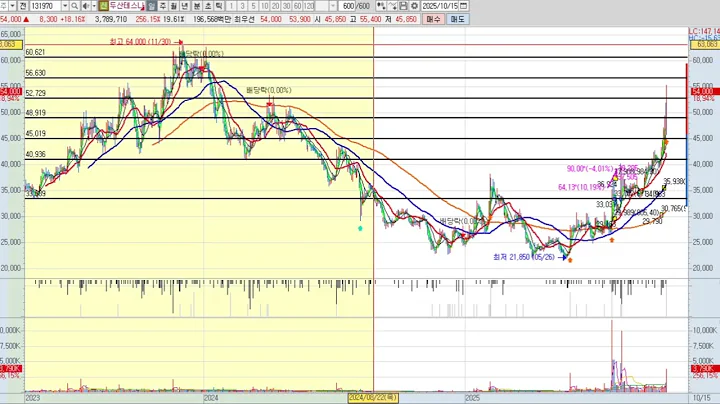Toggle the speaker sound icon

pos(86,6)
